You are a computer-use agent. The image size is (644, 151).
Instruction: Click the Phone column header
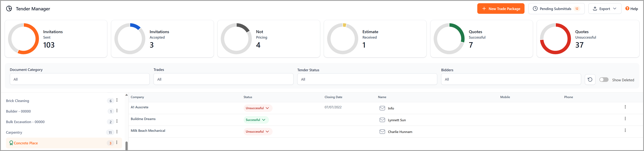tap(568, 97)
